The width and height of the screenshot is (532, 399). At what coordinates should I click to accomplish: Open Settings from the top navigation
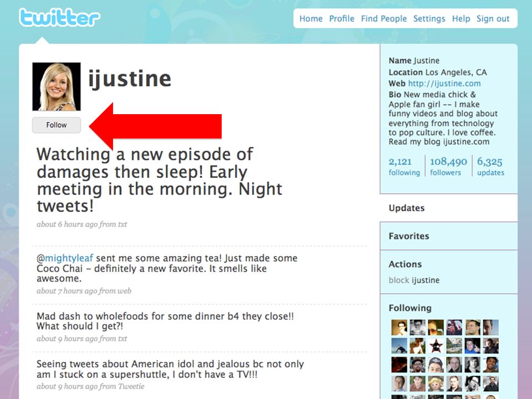[x=429, y=19]
